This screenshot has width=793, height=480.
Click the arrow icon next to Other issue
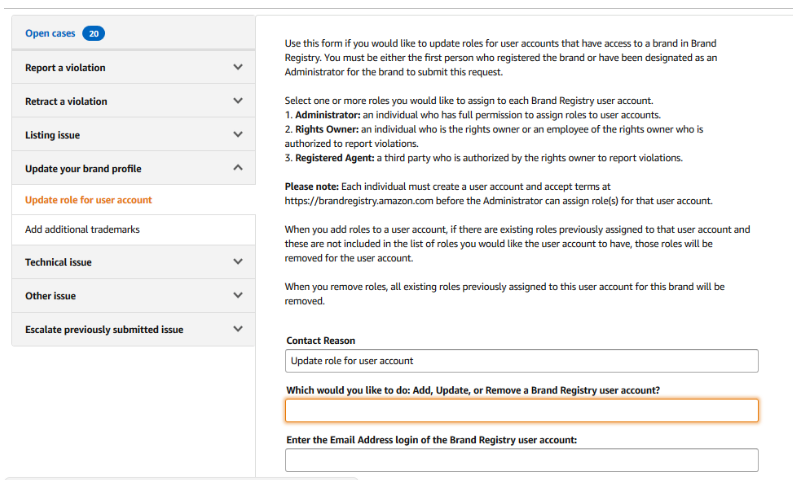click(237, 296)
